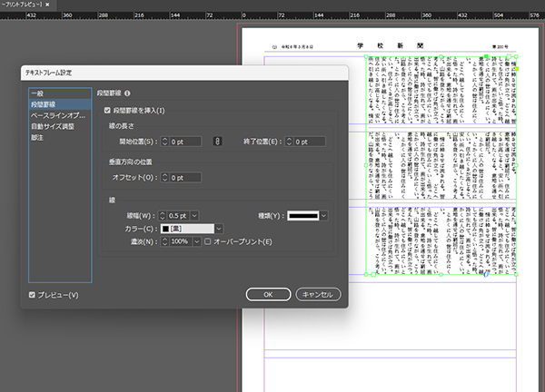Click the 濃淡 100% field
This screenshot has height=392, width=545.
181,241
